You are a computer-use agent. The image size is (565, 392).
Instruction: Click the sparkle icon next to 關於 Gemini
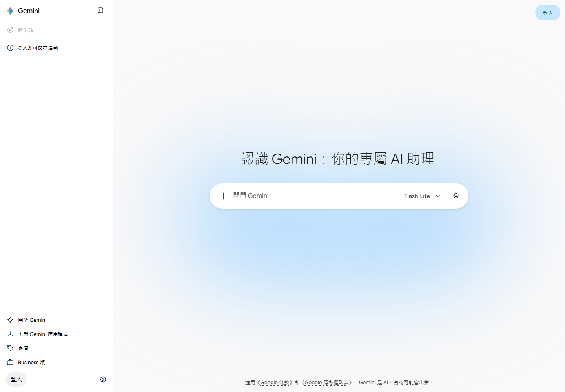pyautogui.click(x=10, y=320)
